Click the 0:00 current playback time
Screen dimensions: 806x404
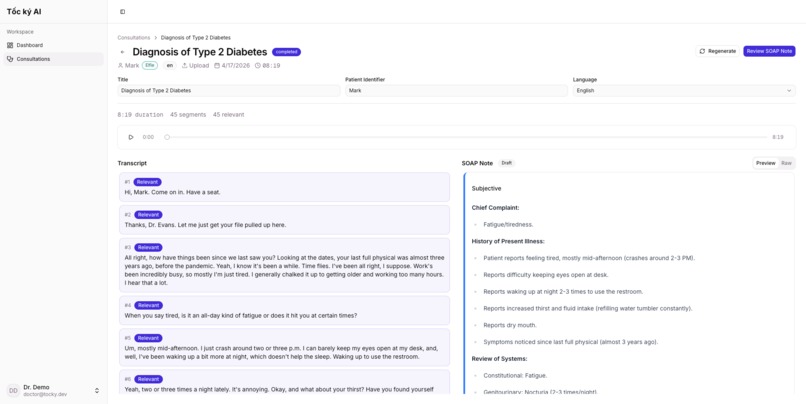coord(148,137)
